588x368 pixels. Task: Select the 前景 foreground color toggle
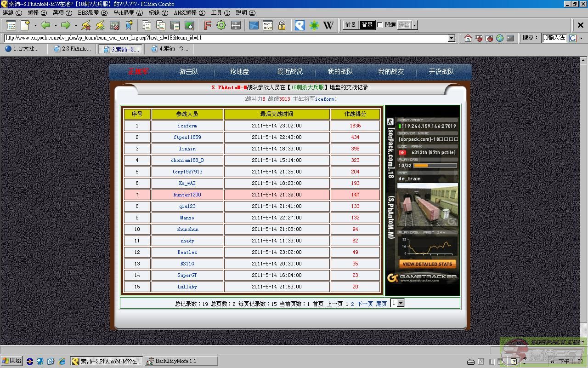[x=351, y=25]
